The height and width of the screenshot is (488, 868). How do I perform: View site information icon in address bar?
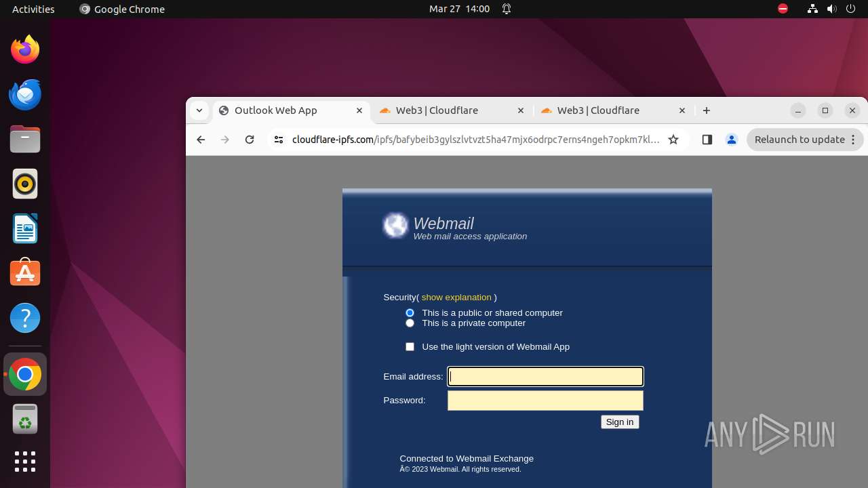point(278,140)
